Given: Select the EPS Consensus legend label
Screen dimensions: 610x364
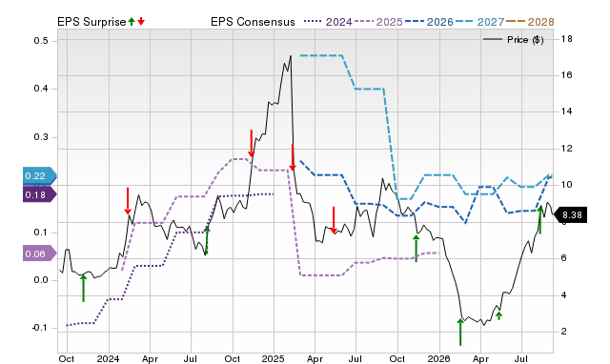Looking at the screenshot, I should pyautogui.click(x=253, y=22).
